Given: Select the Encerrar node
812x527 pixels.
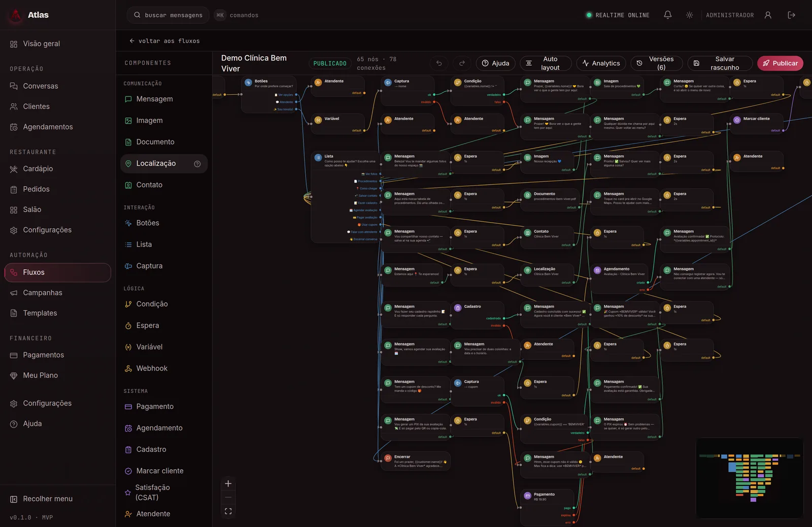Looking at the screenshot, I should (416, 461).
